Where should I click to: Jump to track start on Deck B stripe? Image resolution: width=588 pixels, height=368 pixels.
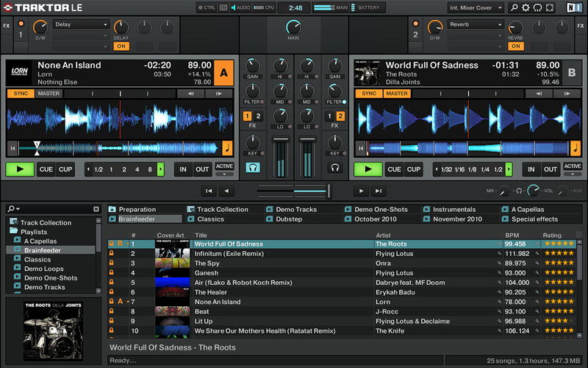coord(361,149)
